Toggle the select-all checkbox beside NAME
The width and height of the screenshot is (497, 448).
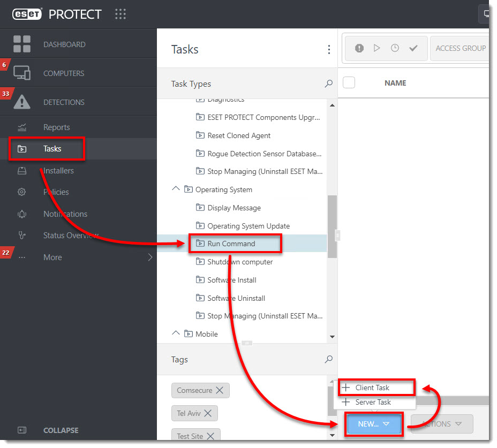point(349,82)
